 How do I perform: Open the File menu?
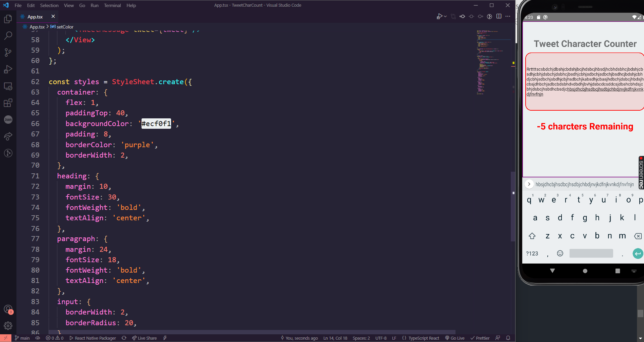point(18,5)
